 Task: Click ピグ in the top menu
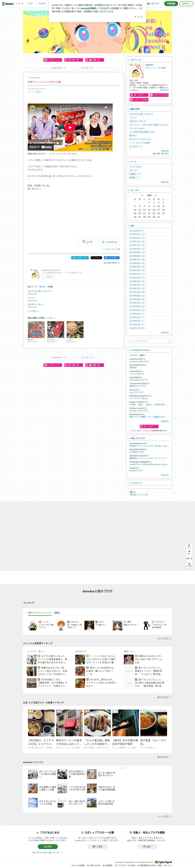(31, 3)
